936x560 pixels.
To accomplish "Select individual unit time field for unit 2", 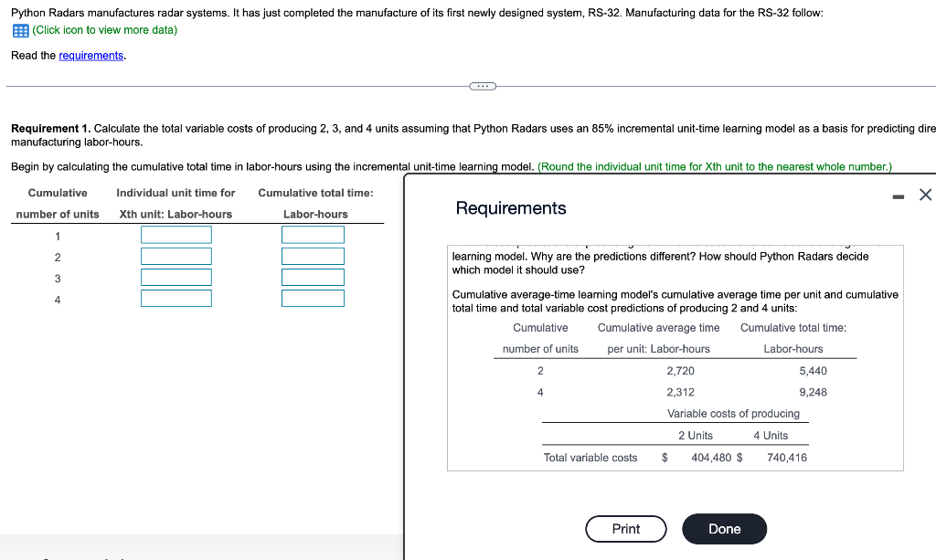I will click(x=176, y=257).
